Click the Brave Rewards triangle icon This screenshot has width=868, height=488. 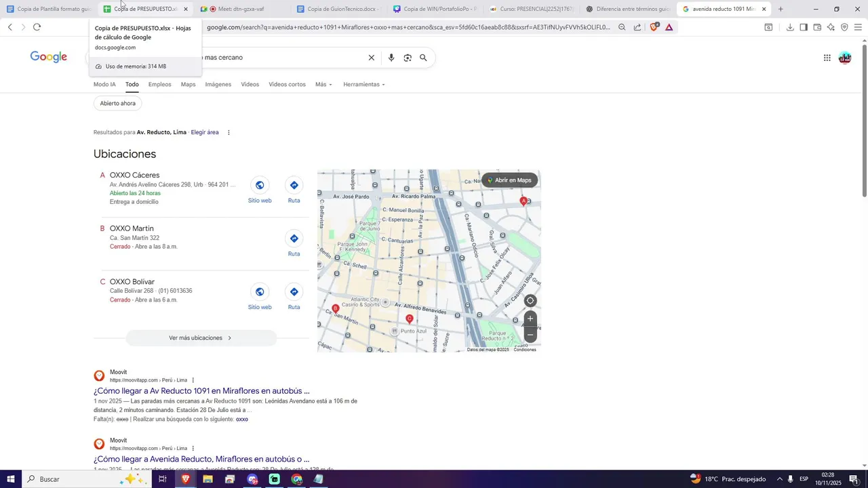tap(669, 27)
